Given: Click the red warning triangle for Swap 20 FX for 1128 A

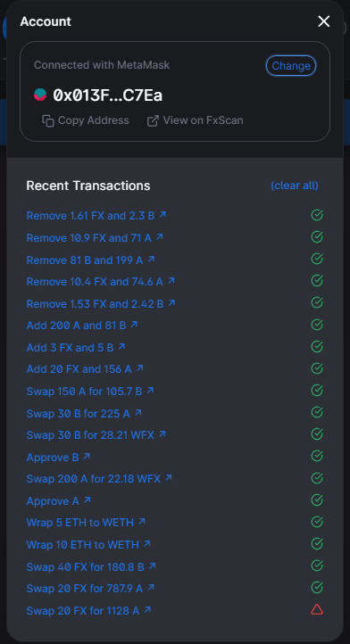Looking at the screenshot, I should pyautogui.click(x=317, y=609).
